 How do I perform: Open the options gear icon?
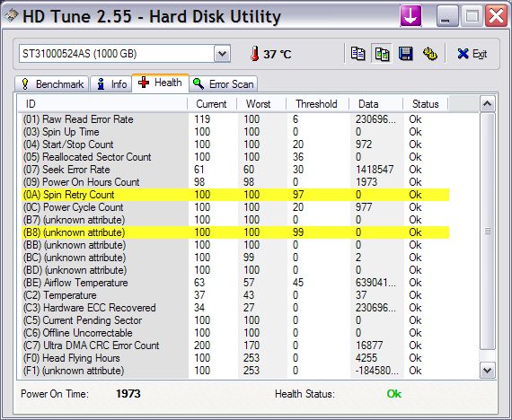coord(429,54)
